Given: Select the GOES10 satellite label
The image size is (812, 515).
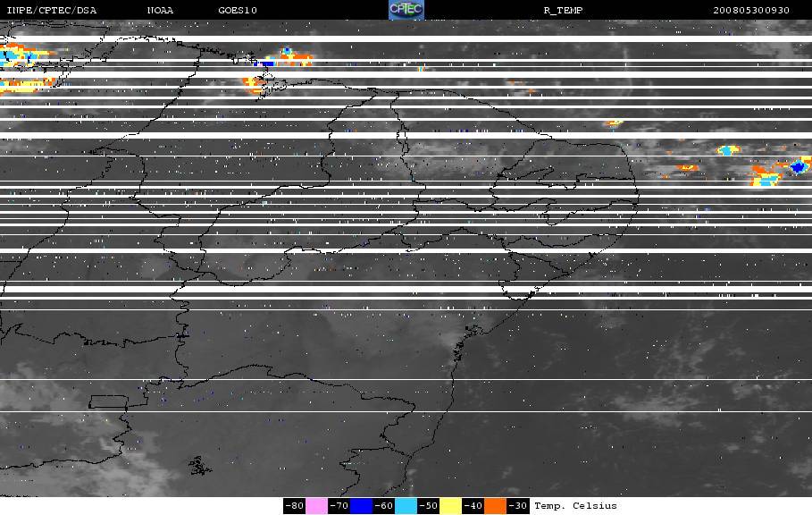Looking at the screenshot, I should (238, 10).
